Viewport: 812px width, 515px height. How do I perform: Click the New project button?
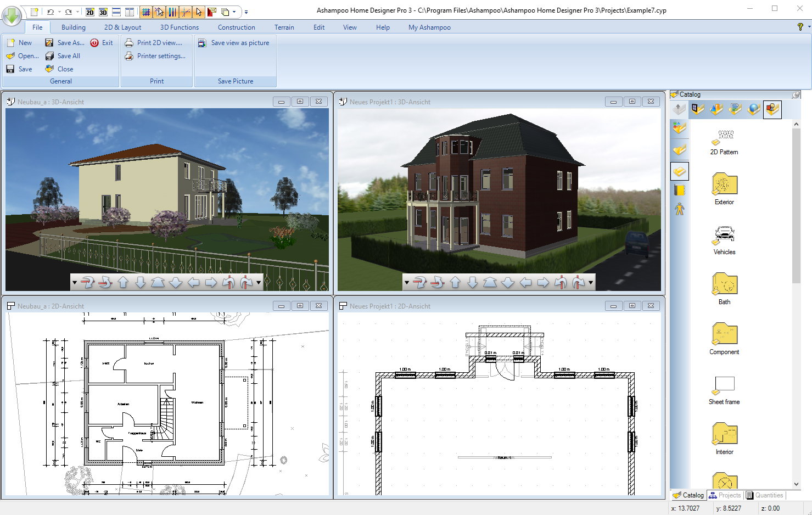(x=20, y=43)
